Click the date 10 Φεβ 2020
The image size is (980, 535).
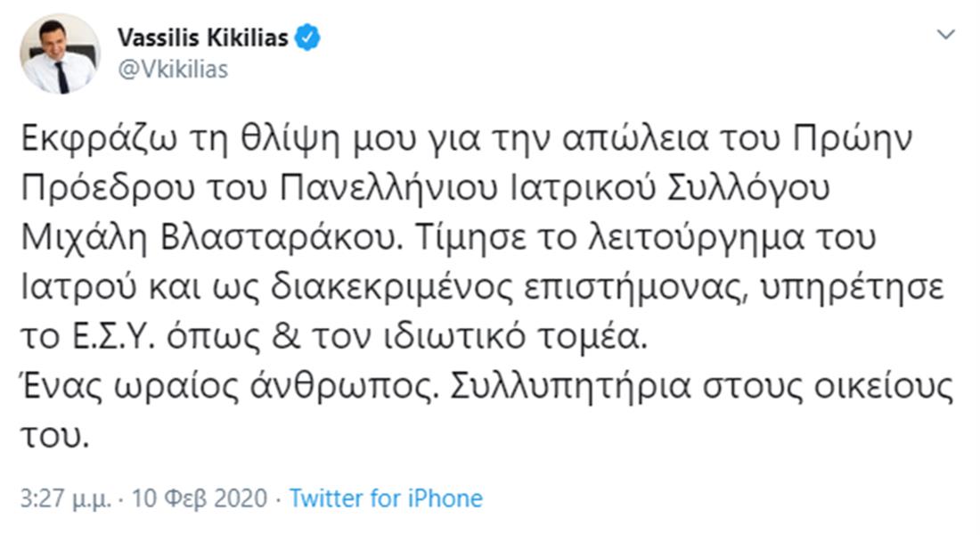point(199,498)
